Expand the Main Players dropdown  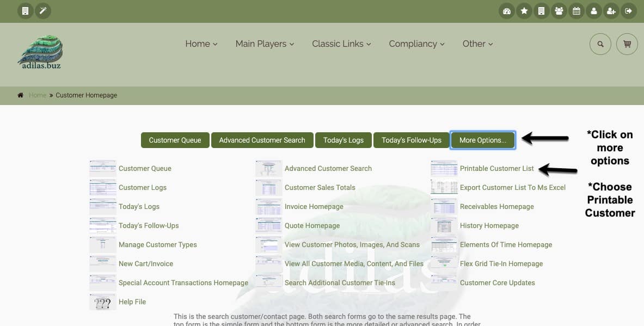click(265, 44)
